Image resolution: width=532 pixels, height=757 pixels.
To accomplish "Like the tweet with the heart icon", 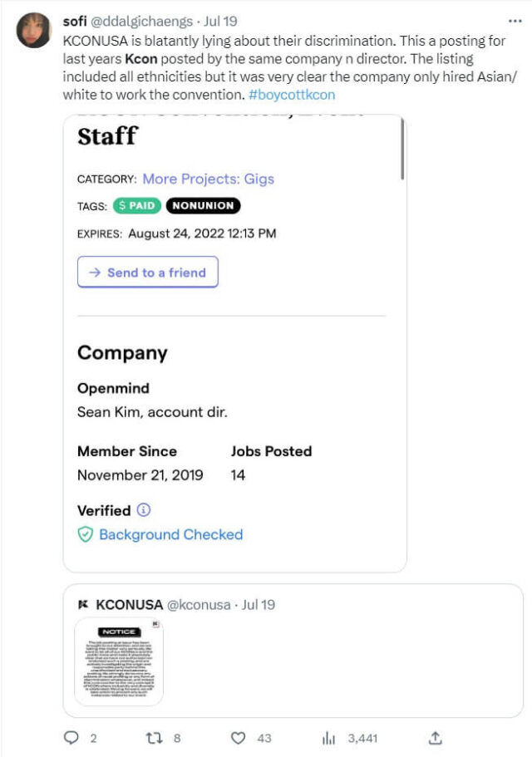I will (239, 737).
